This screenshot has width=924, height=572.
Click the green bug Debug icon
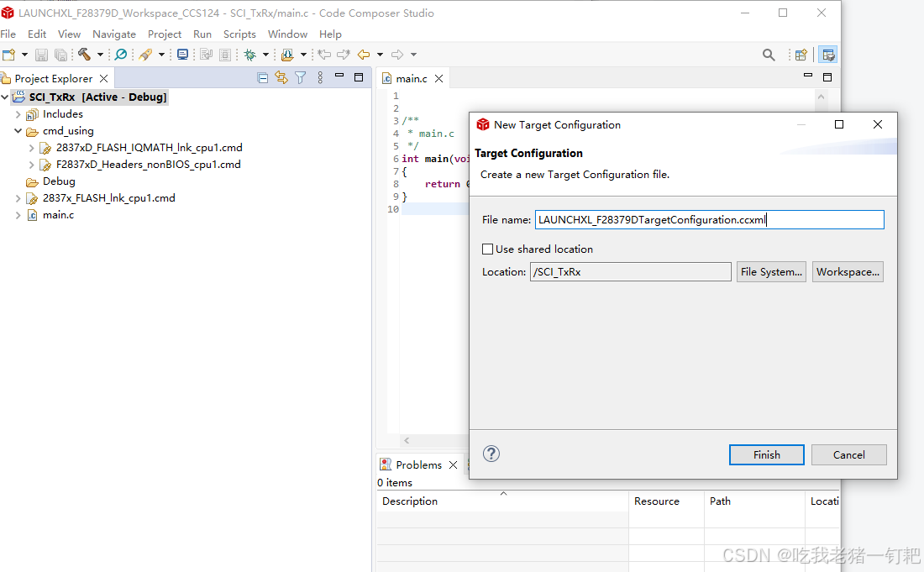(x=249, y=55)
